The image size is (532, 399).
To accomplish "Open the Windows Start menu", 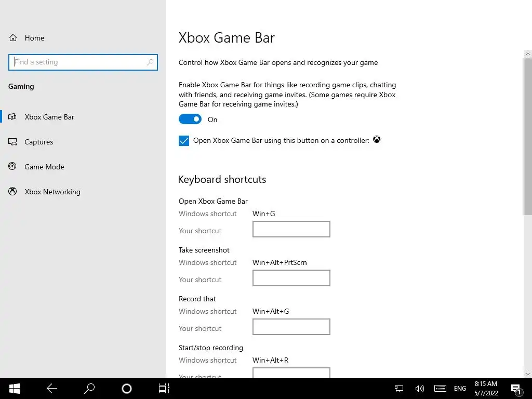I will (x=14, y=389).
